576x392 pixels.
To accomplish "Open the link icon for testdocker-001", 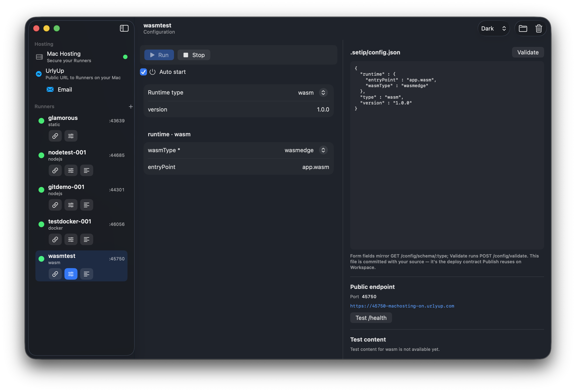I will (55, 239).
